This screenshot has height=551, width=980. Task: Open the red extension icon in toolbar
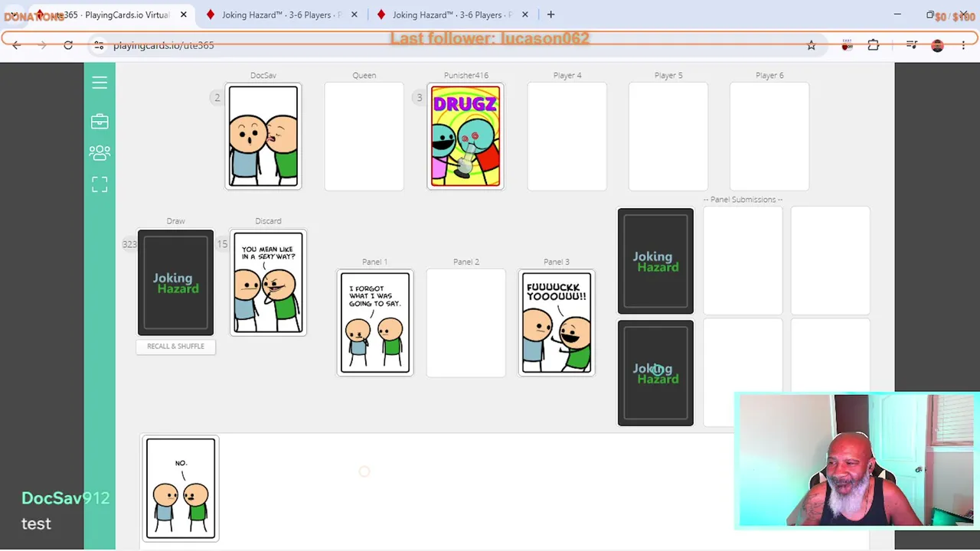coord(847,45)
